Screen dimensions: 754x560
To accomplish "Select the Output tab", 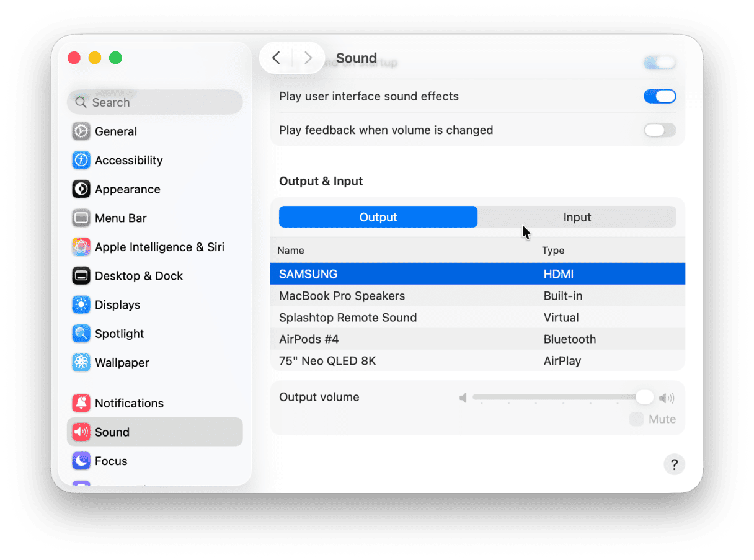I will 378,217.
